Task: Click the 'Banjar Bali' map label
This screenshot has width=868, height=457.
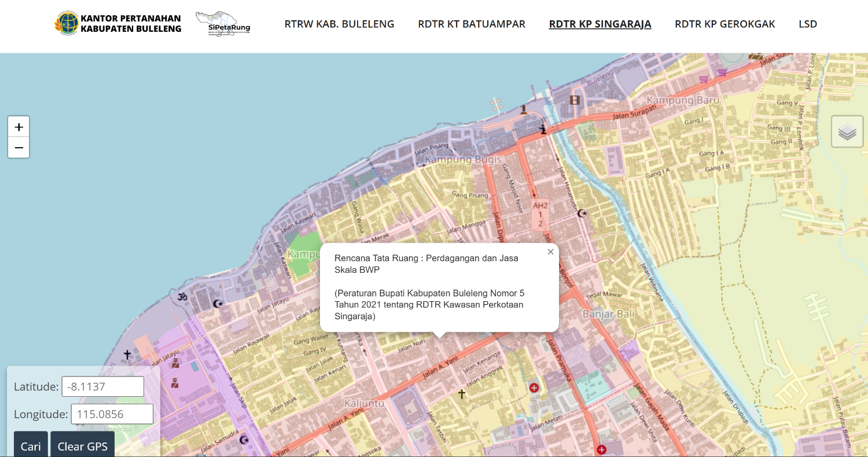Action: [x=609, y=315]
